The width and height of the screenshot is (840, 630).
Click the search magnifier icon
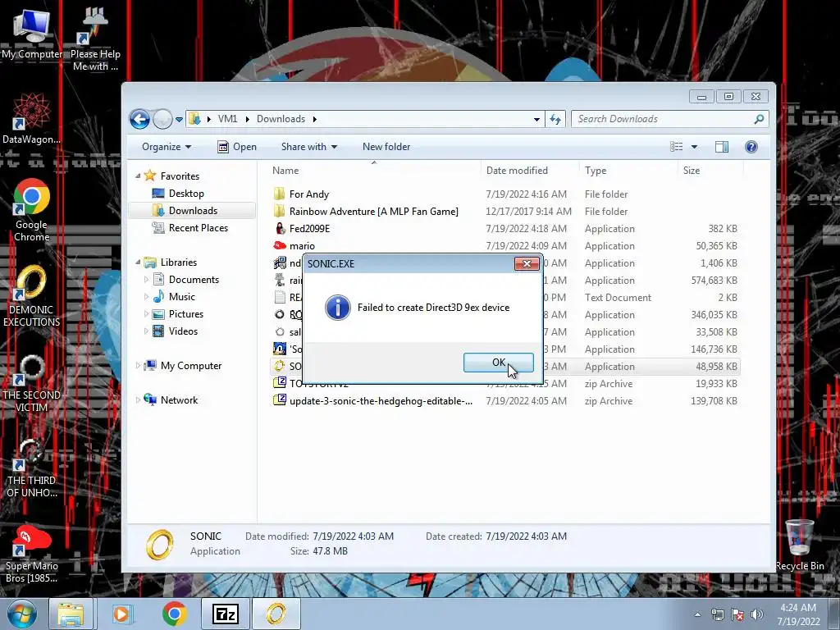pyautogui.click(x=759, y=119)
